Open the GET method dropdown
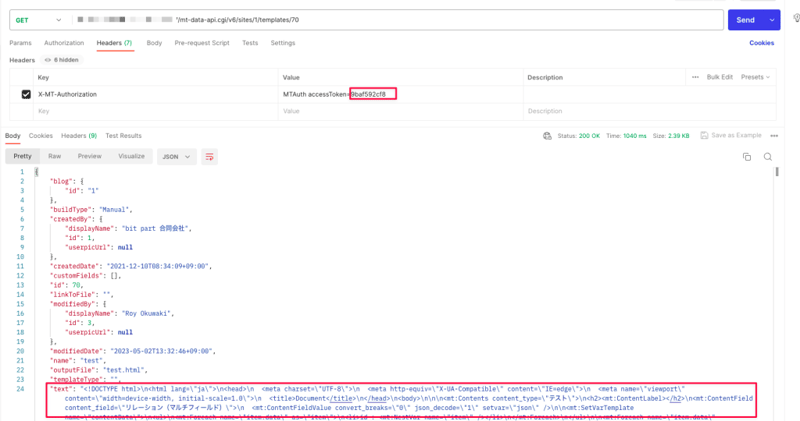The image size is (800, 421). click(x=38, y=19)
